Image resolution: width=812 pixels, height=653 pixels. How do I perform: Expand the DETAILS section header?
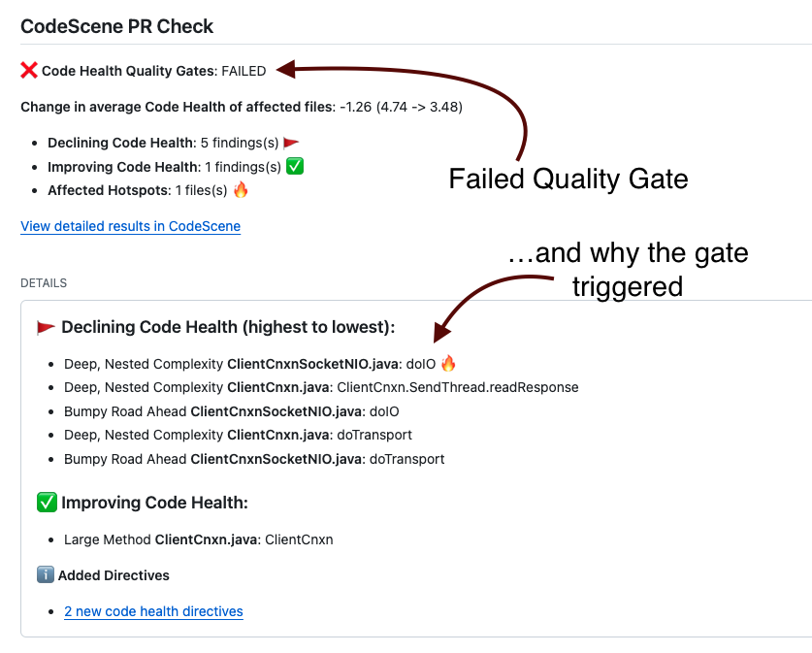point(43,282)
